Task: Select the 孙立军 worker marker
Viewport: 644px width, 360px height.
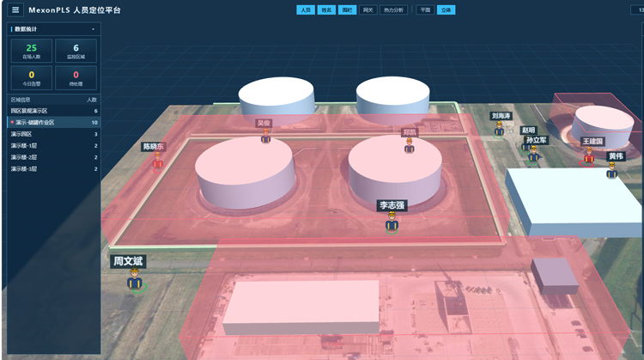Action: (x=533, y=155)
